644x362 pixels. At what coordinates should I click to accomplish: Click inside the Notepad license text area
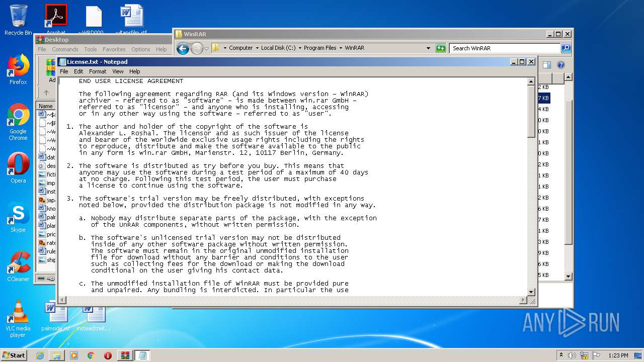click(293, 187)
